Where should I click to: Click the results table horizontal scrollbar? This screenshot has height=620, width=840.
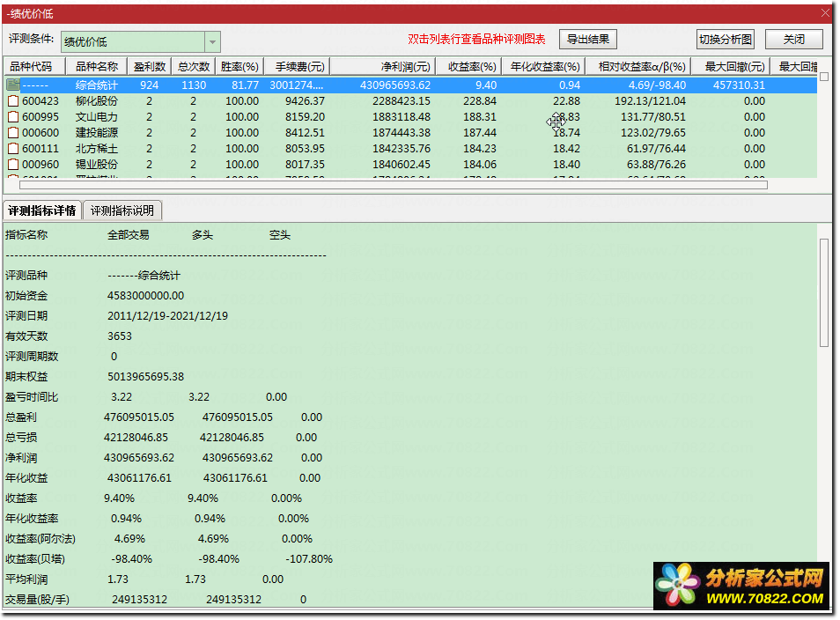tap(394, 185)
